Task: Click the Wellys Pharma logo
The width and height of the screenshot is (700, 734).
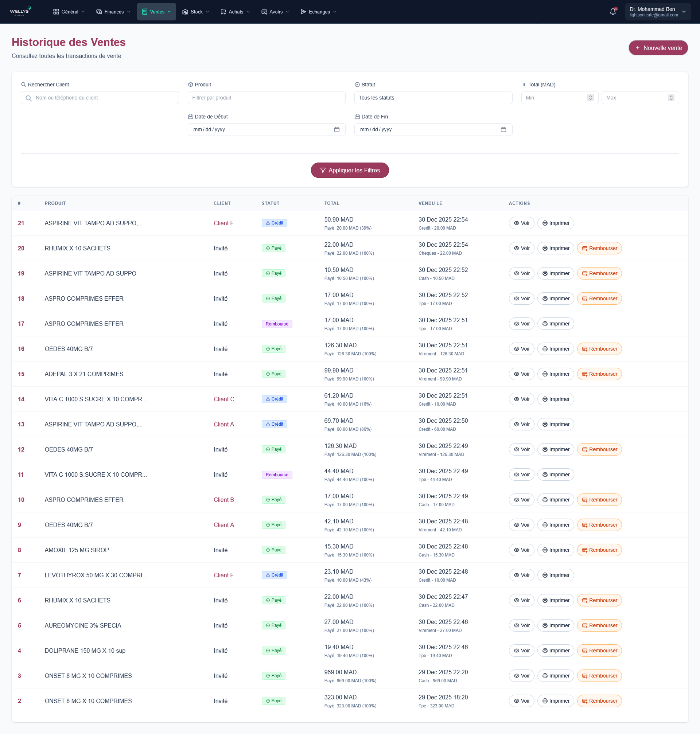Action: click(x=20, y=11)
